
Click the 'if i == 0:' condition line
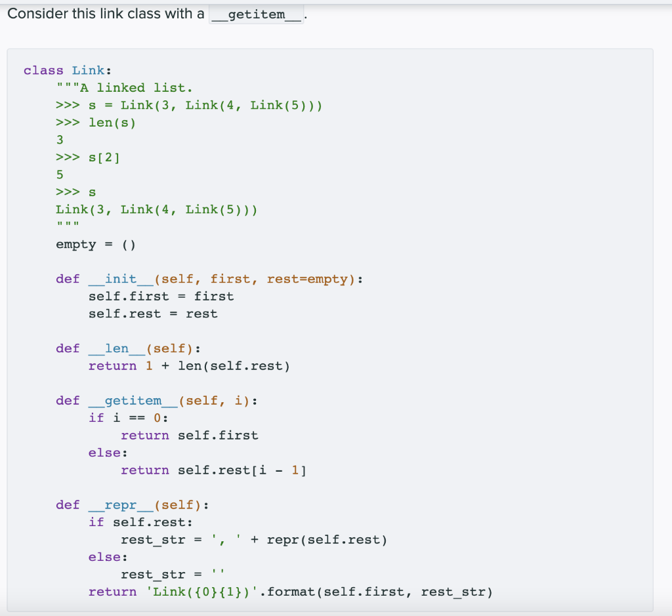click(x=128, y=417)
